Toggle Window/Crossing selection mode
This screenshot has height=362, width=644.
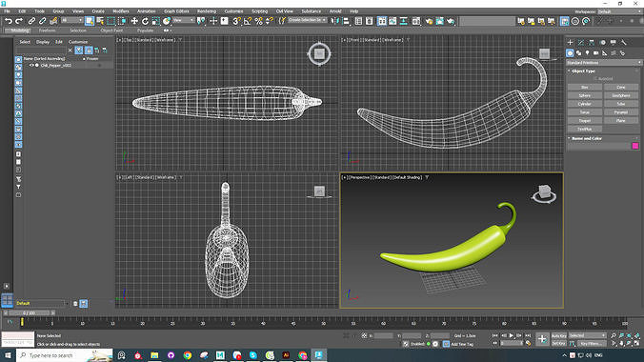[122, 21]
